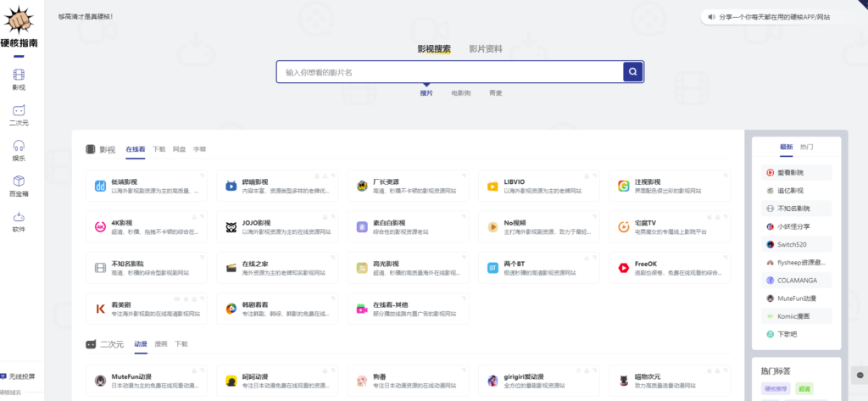
Task: Open the 不知名影院 card in the 影视 grid
Action: 147,268
